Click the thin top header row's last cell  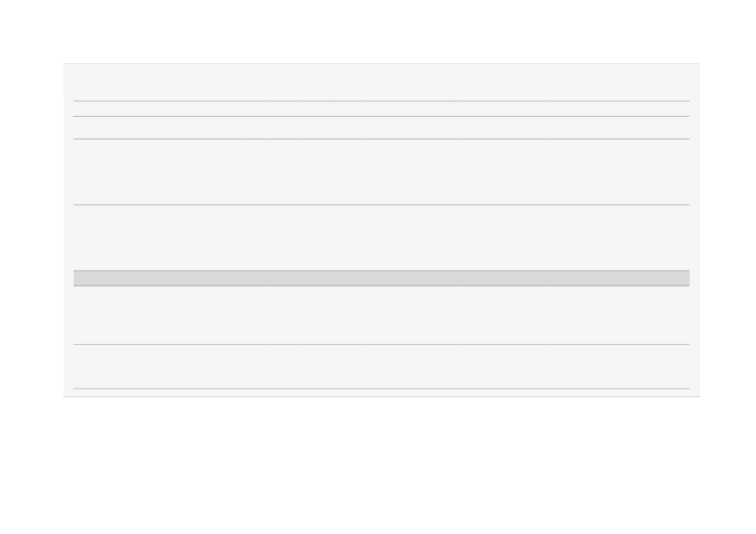[620, 108]
